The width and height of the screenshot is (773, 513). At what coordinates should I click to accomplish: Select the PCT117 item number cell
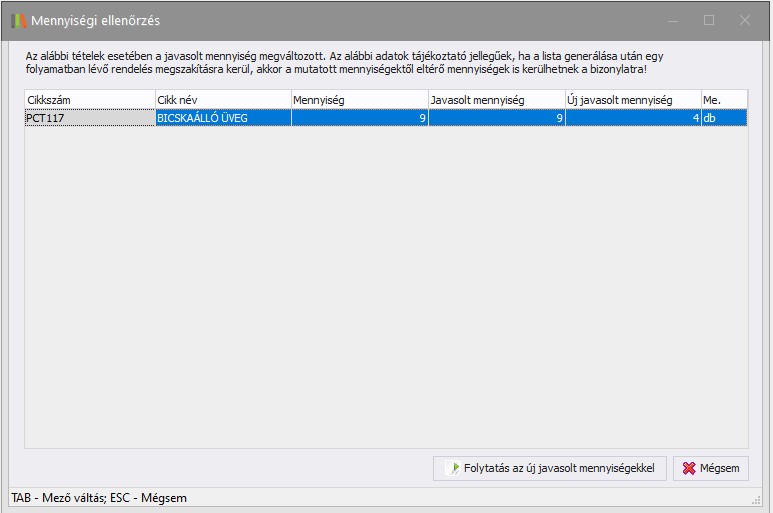click(89, 117)
